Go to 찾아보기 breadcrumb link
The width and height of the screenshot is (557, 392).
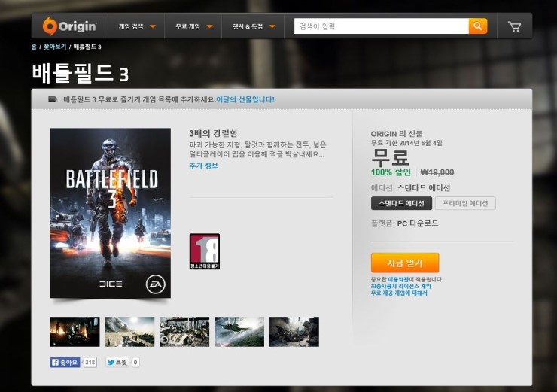(x=55, y=47)
